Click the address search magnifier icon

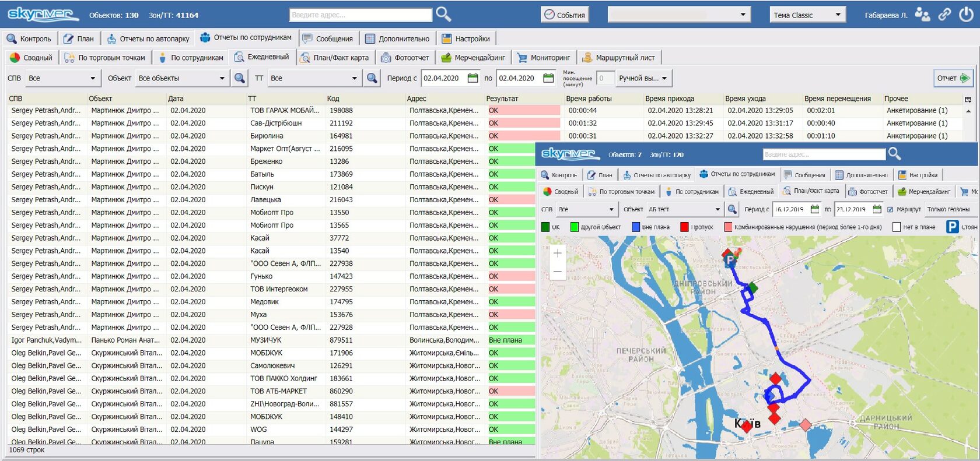point(443,14)
